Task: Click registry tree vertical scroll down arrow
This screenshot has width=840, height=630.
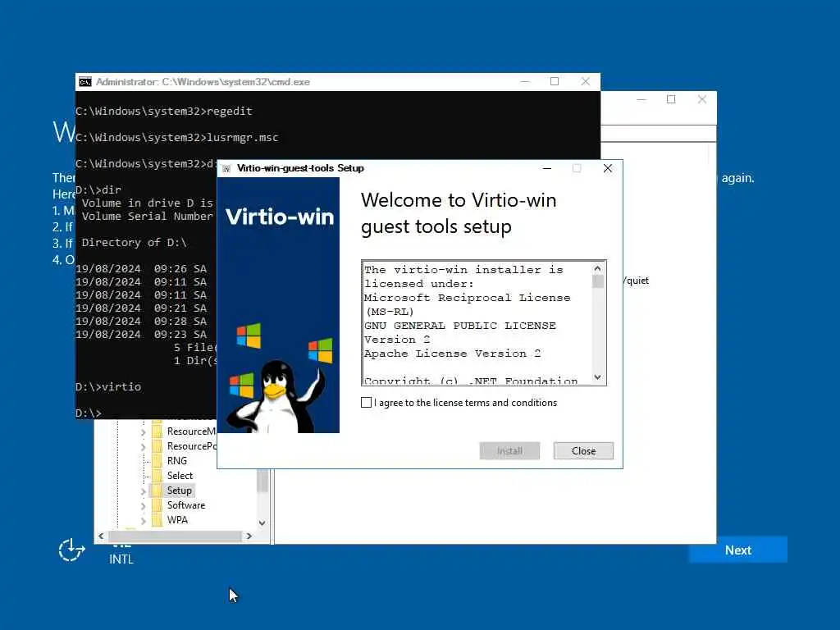Action: coord(262,523)
